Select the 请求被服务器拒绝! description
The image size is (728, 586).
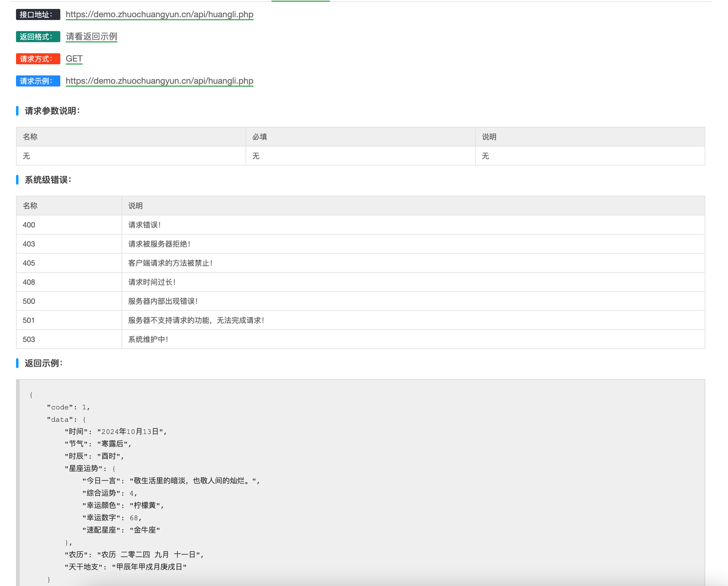click(159, 244)
